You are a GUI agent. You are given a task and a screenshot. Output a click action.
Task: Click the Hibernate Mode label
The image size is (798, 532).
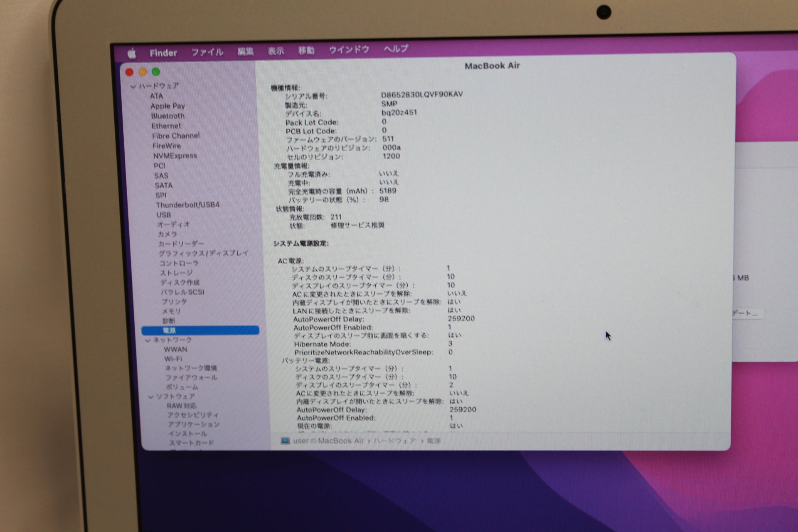323,344
